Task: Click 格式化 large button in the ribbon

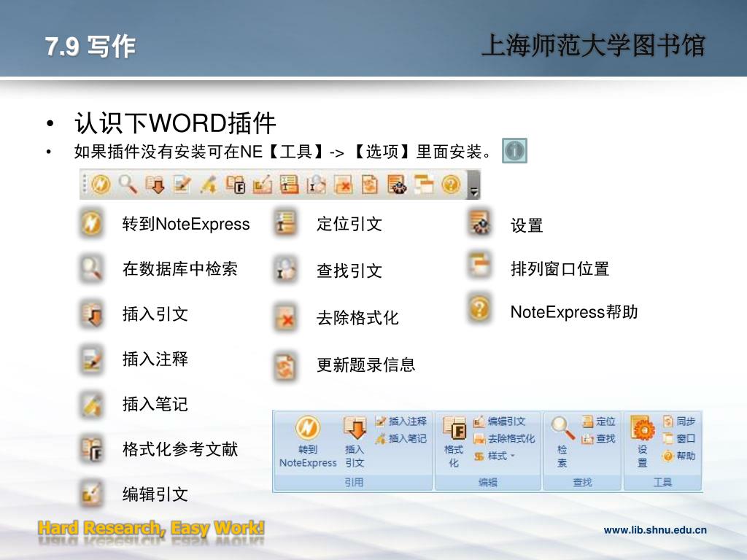Action: (454, 442)
